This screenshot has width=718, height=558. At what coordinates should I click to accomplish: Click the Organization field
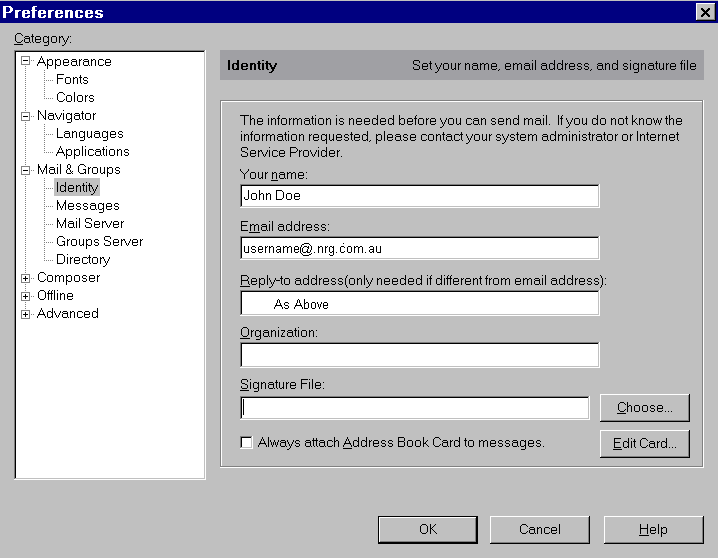point(419,355)
